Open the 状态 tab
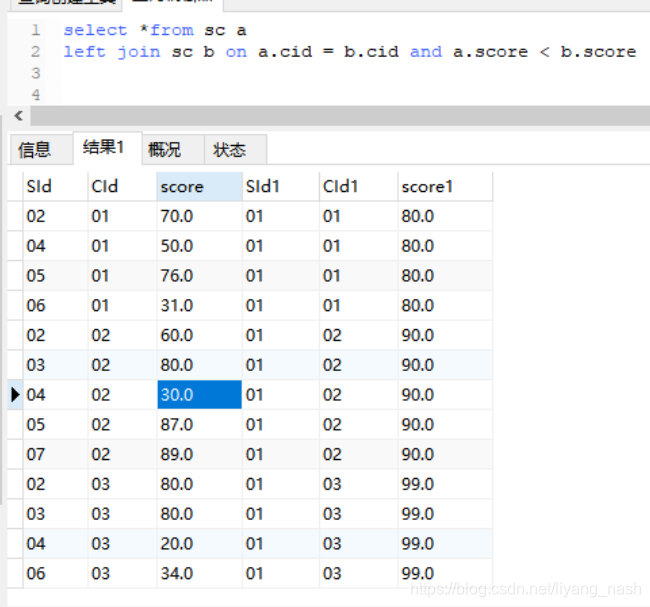Viewport: 650px width, 607px height. click(x=235, y=150)
